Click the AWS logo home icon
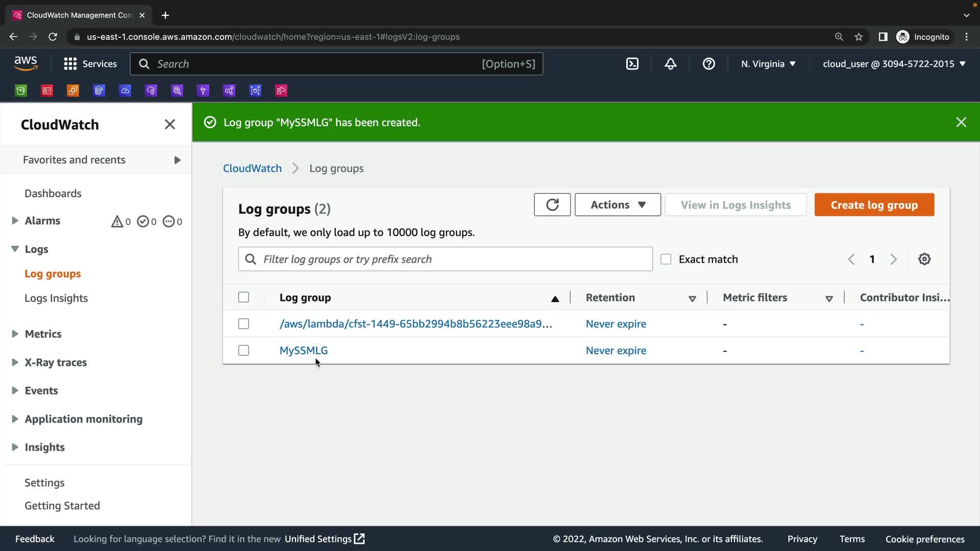Viewport: 980px width, 551px height. coord(26,63)
